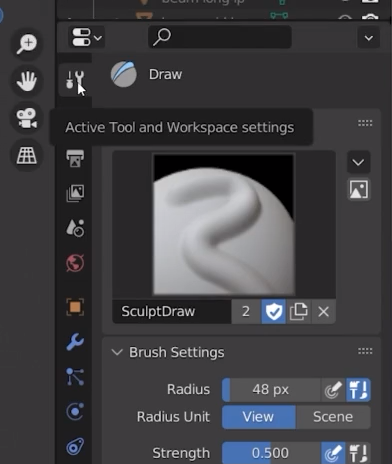Switch orthographic/perspective grid icon
Viewport: 392px width, 464px height.
[x=27, y=156]
